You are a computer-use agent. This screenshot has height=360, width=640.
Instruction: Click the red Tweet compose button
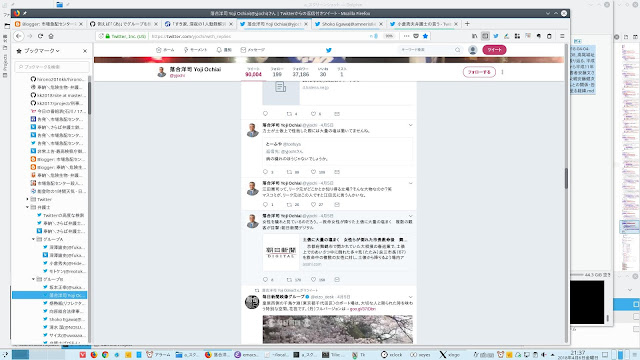(494, 50)
